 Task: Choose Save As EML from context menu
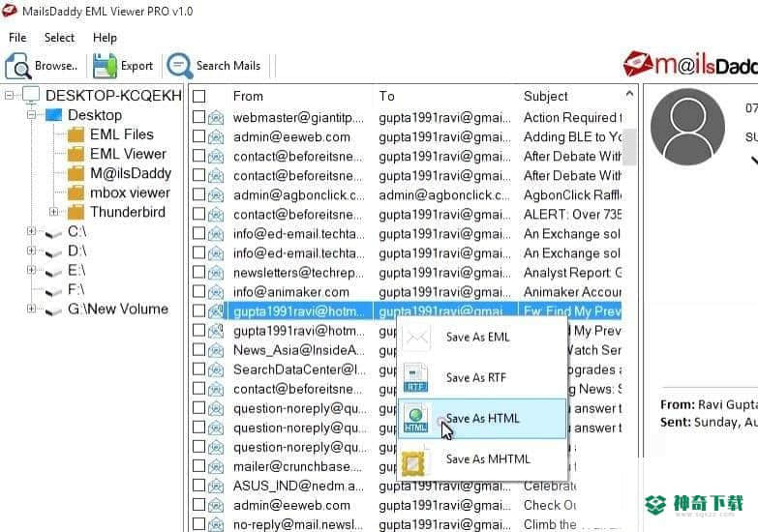[482, 337]
